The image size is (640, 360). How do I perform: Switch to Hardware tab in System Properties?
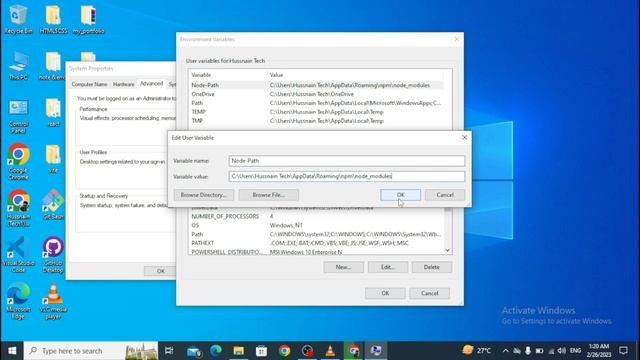tap(124, 84)
